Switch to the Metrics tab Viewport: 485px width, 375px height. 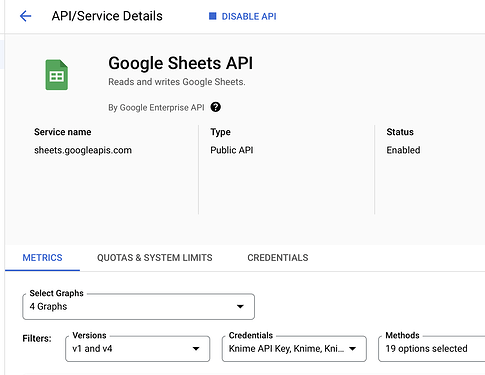pyautogui.click(x=42, y=258)
